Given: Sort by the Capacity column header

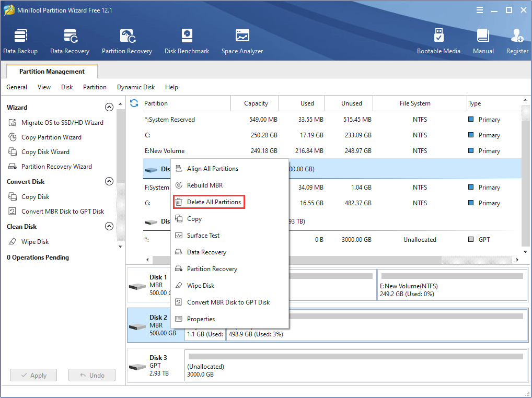Looking at the screenshot, I should (x=255, y=103).
